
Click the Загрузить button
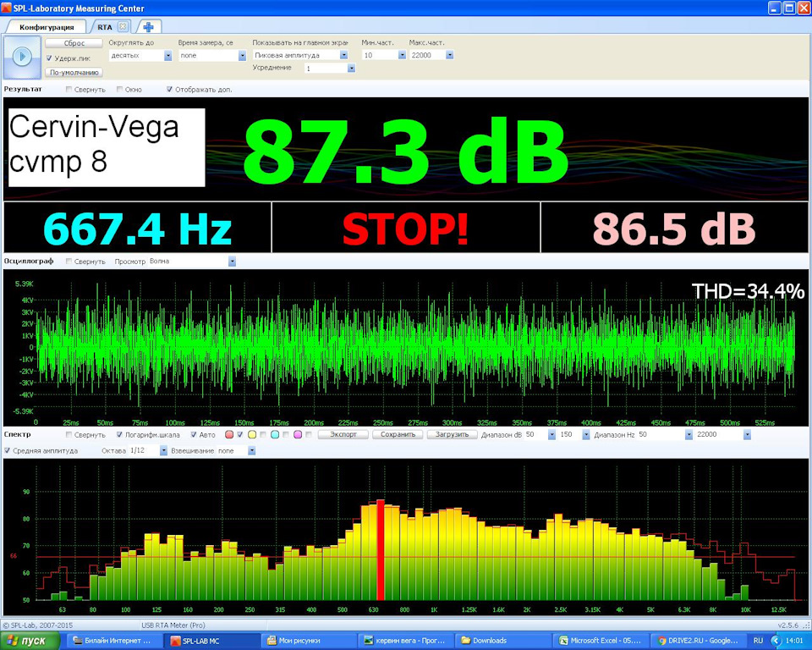point(452,434)
